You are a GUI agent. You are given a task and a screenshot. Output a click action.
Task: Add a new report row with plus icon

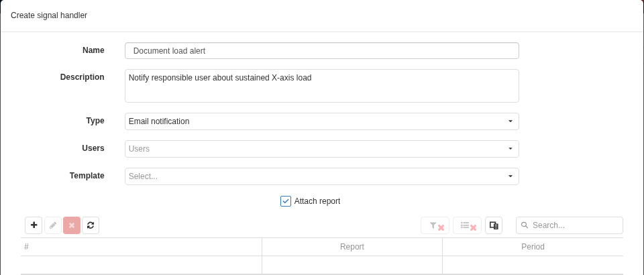pyautogui.click(x=34, y=225)
